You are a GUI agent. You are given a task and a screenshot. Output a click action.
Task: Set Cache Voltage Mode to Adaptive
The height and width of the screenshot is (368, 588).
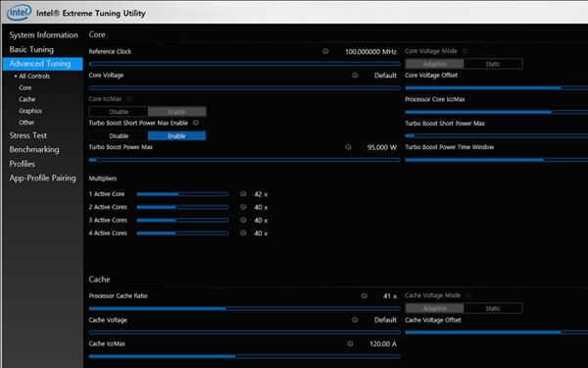434,308
